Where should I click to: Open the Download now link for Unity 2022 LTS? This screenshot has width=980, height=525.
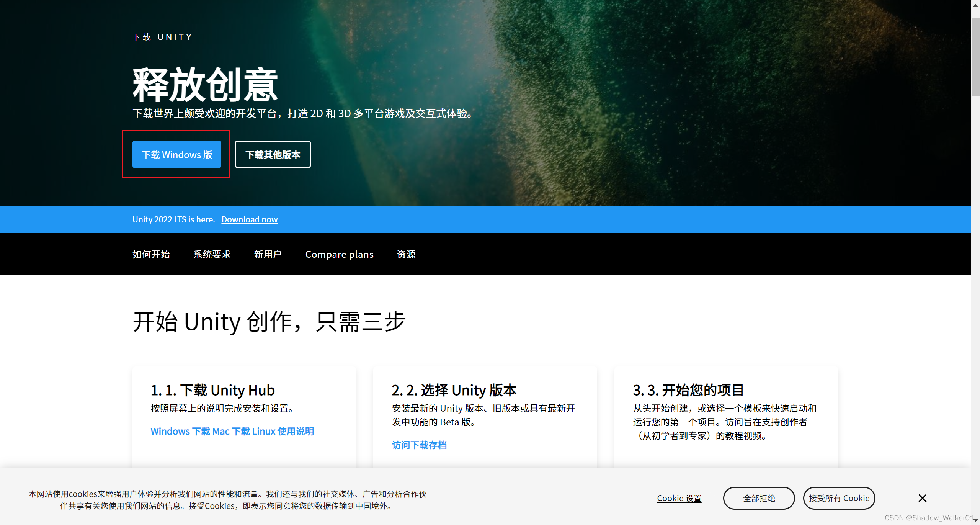(249, 219)
